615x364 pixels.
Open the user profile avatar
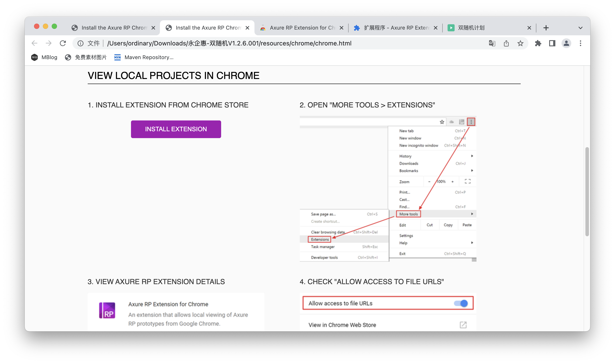566,43
